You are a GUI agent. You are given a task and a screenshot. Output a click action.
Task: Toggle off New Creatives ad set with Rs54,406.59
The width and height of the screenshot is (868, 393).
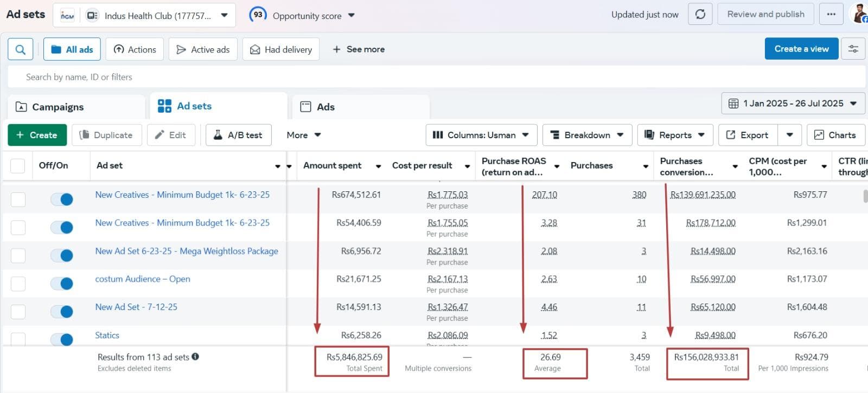point(62,228)
